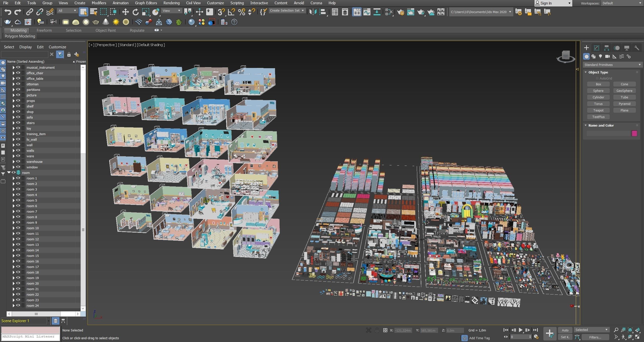Toggle the selection lock icon in status bar
This screenshot has height=342, width=644.
point(377,330)
